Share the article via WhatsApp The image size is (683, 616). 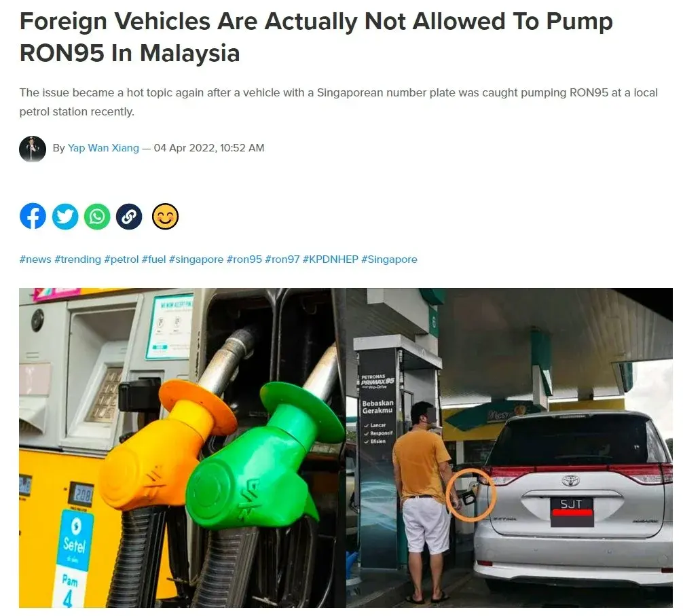[97, 216]
